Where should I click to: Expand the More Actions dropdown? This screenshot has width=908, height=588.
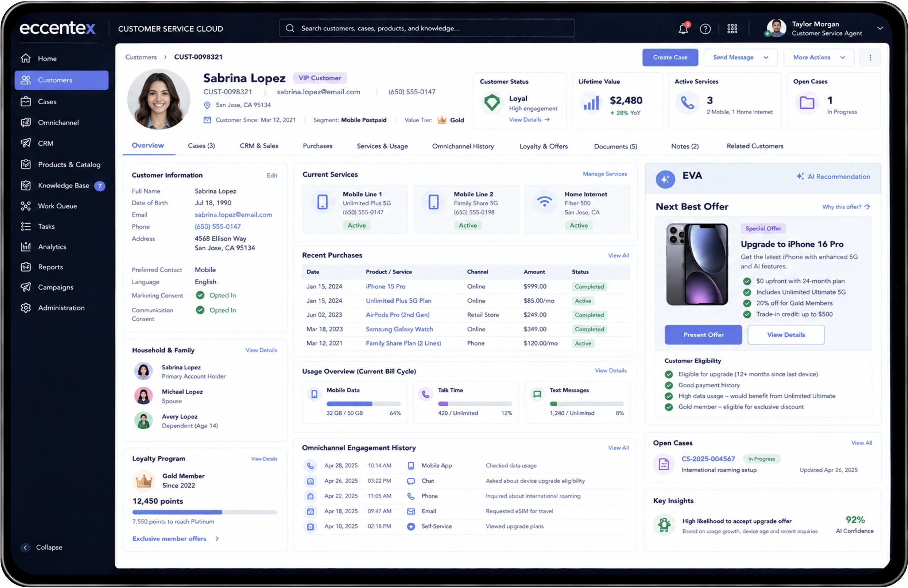[x=843, y=57]
